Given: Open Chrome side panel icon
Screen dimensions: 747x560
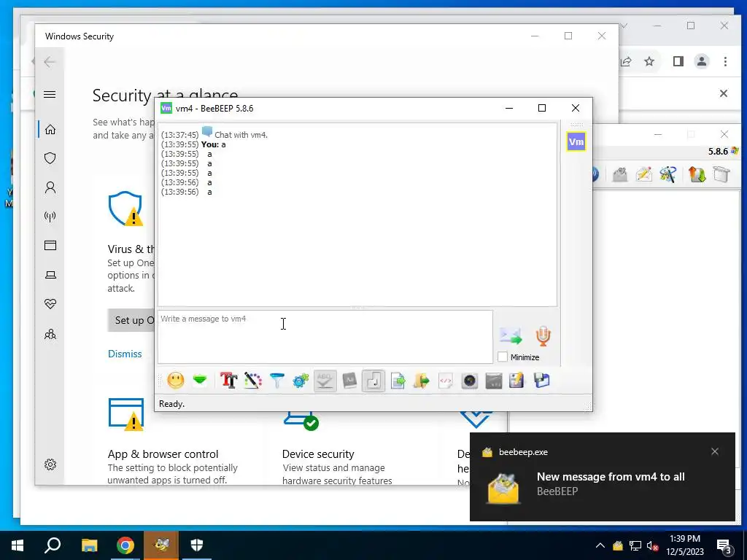Looking at the screenshot, I should (x=678, y=61).
